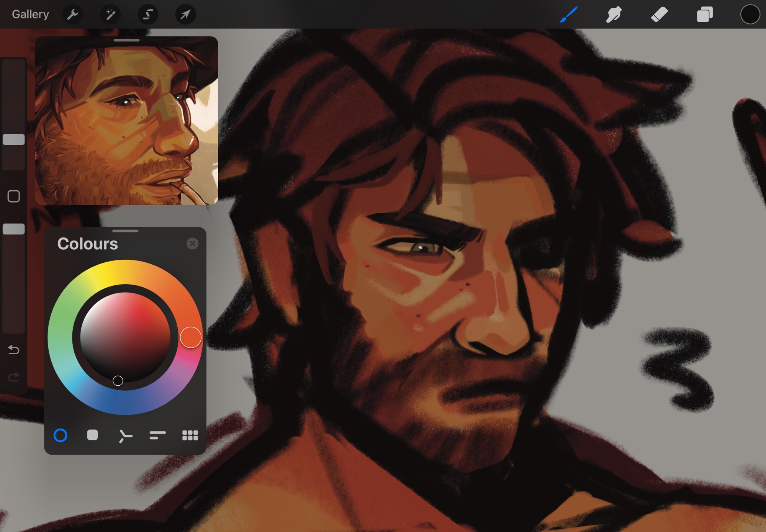
Task: Tap the Undo arrow
Action: (x=14, y=350)
